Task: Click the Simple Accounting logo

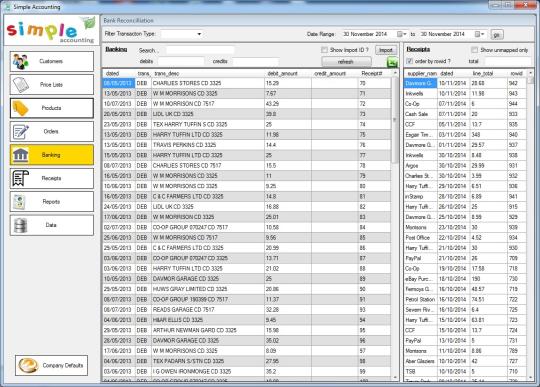Action: click(51, 30)
